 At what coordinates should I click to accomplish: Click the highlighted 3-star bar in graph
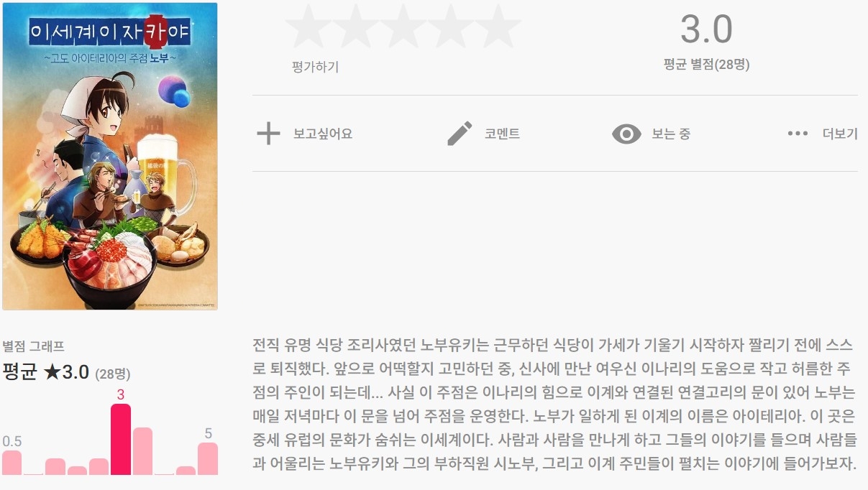121,439
